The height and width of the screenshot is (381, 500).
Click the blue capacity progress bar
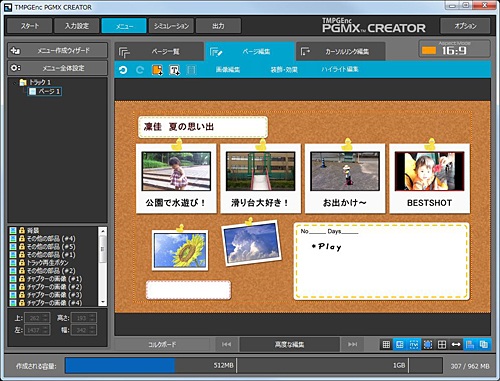coord(120,366)
